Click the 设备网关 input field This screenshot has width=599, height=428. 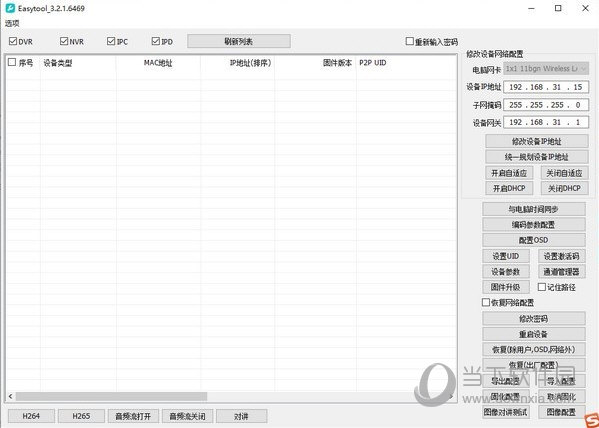point(546,122)
